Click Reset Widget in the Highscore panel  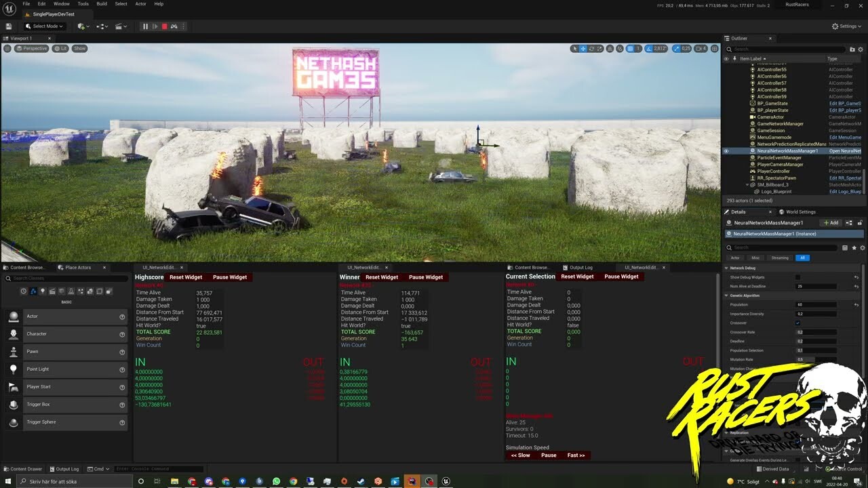pos(185,277)
